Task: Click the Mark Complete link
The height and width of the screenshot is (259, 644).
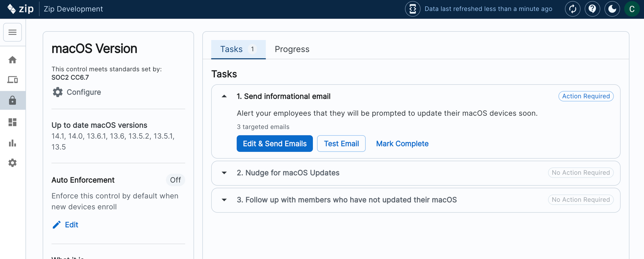Action: 402,144
